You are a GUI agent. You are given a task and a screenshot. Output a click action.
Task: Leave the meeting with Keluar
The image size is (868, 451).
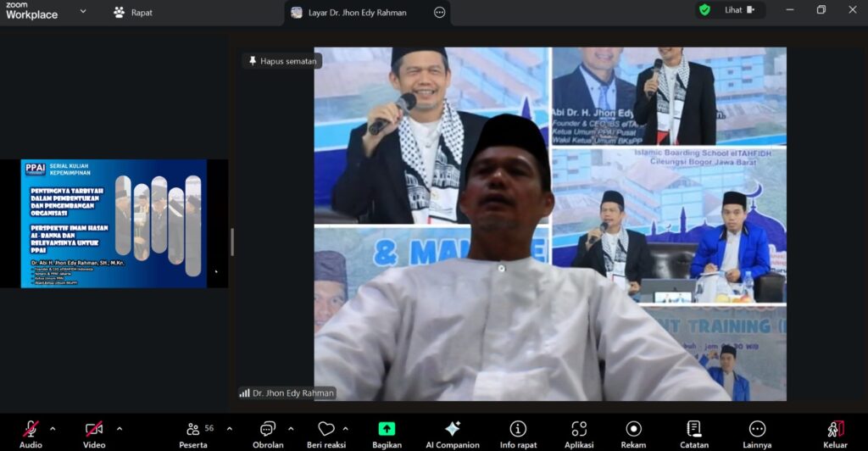coord(835,434)
